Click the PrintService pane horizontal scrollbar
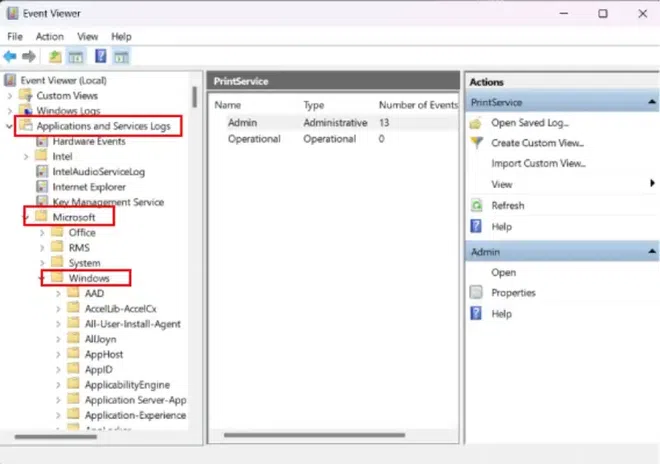The height and width of the screenshot is (464, 660). pos(314,435)
